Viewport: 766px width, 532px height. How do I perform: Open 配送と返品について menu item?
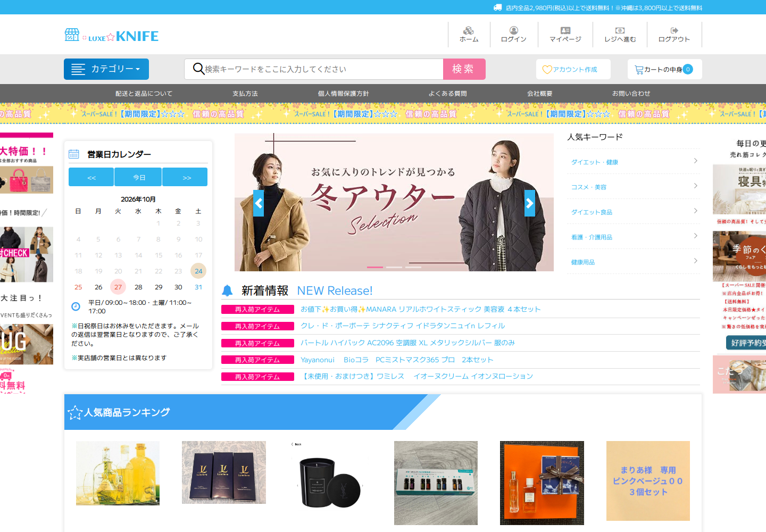(144, 94)
